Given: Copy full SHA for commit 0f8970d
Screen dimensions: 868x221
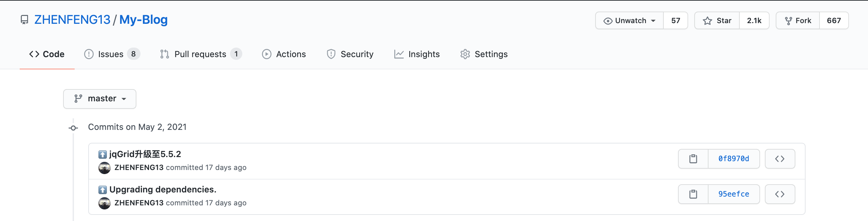Looking at the screenshot, I should point(693,159).
